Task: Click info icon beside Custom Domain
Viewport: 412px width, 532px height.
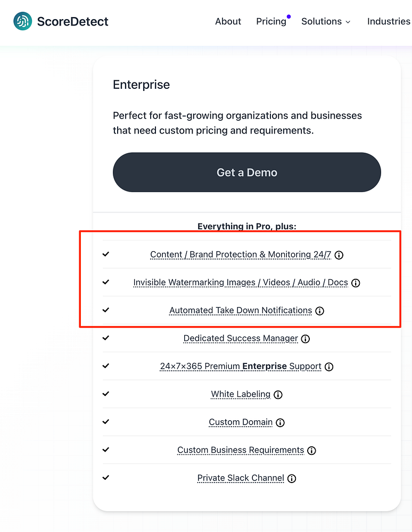Action: tap(280, 422)
